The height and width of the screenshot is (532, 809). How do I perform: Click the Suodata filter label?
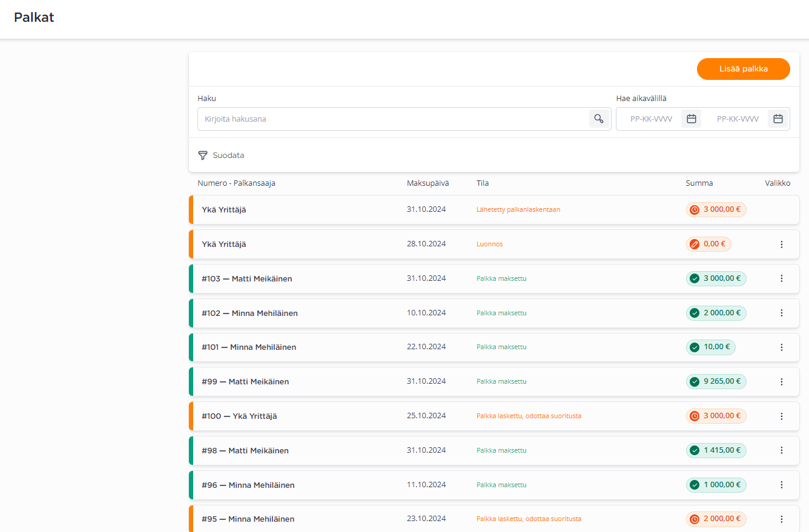click(228, 156)
